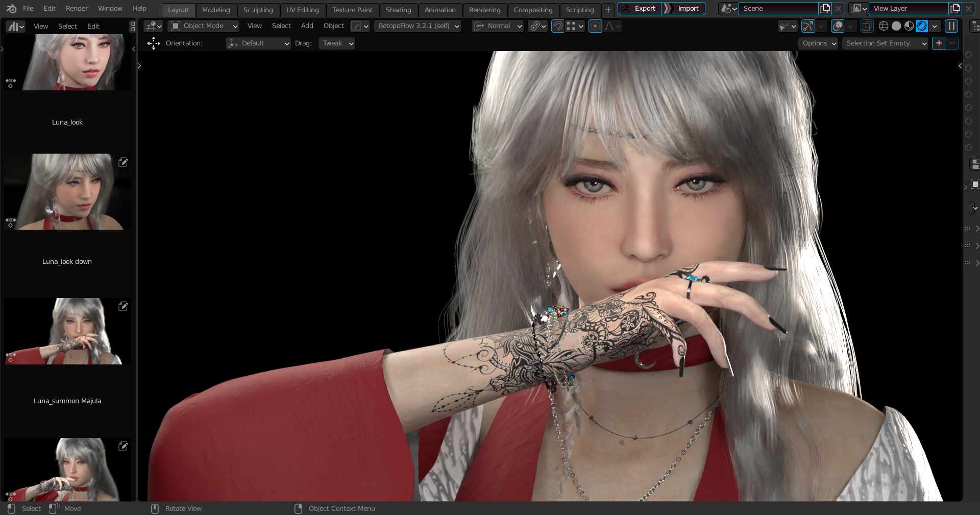Open the editor type selector in the asset panel

[x=14, y=26]
